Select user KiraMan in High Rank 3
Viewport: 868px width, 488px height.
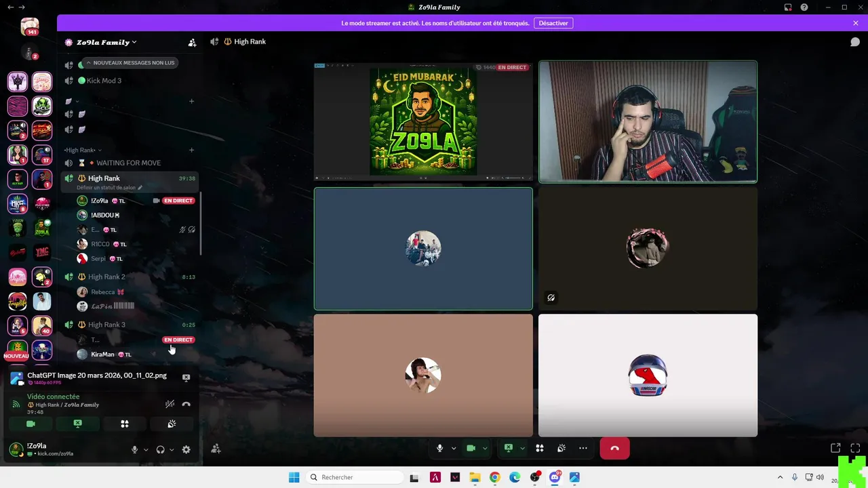point(102,354)
